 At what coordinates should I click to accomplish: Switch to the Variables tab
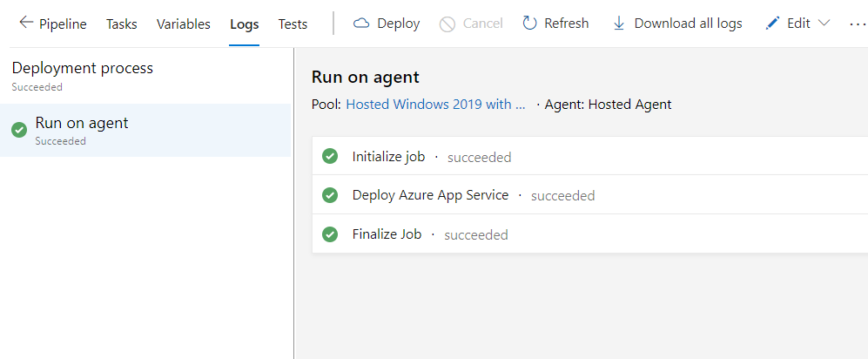click(x=183, y=24)
